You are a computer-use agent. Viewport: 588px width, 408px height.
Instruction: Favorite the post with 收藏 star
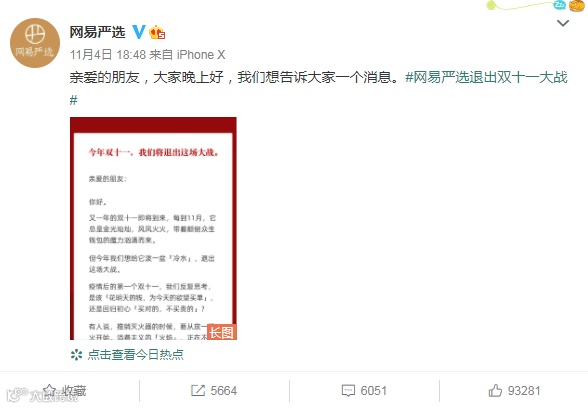(x=64, y=391)
